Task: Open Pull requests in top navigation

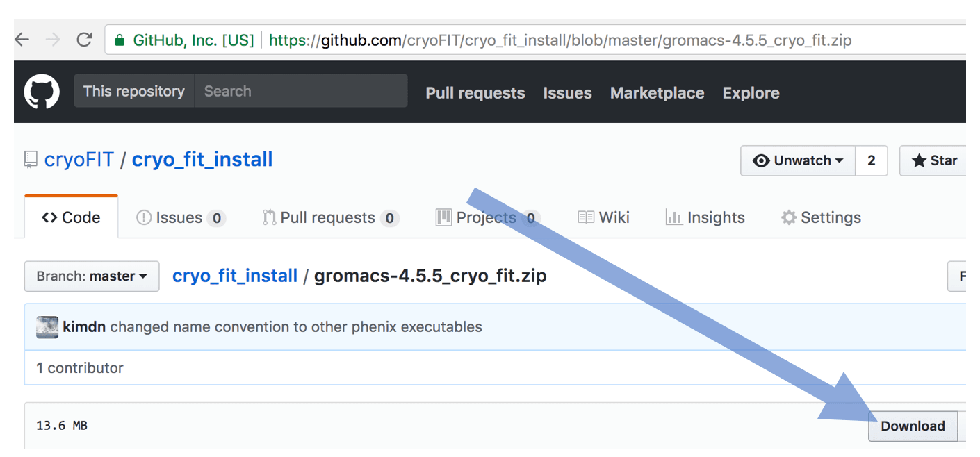Action: pos(475,93)
